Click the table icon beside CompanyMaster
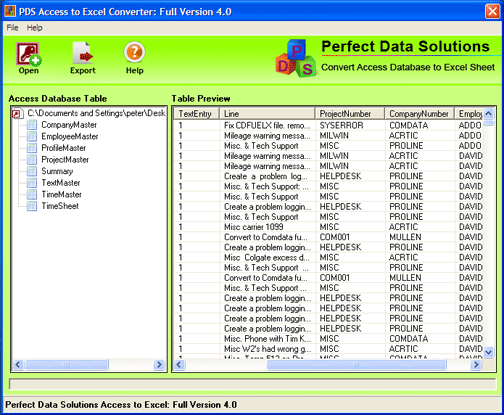This screenshot has height=415, width=504. [x=32, y=125]
